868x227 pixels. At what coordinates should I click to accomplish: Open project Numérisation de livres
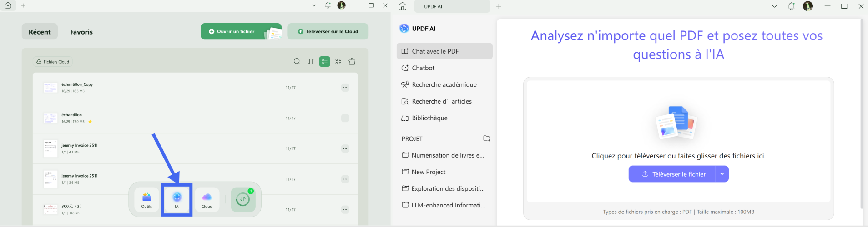444,155
